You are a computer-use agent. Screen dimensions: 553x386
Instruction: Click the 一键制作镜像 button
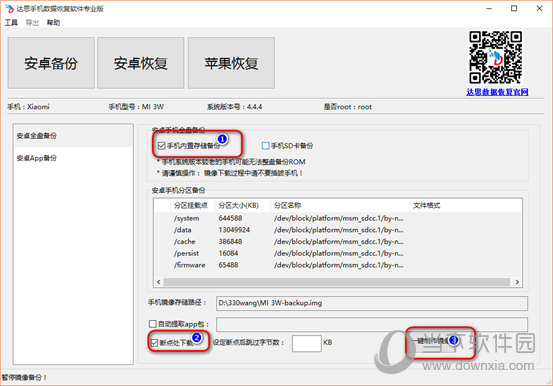439,341
